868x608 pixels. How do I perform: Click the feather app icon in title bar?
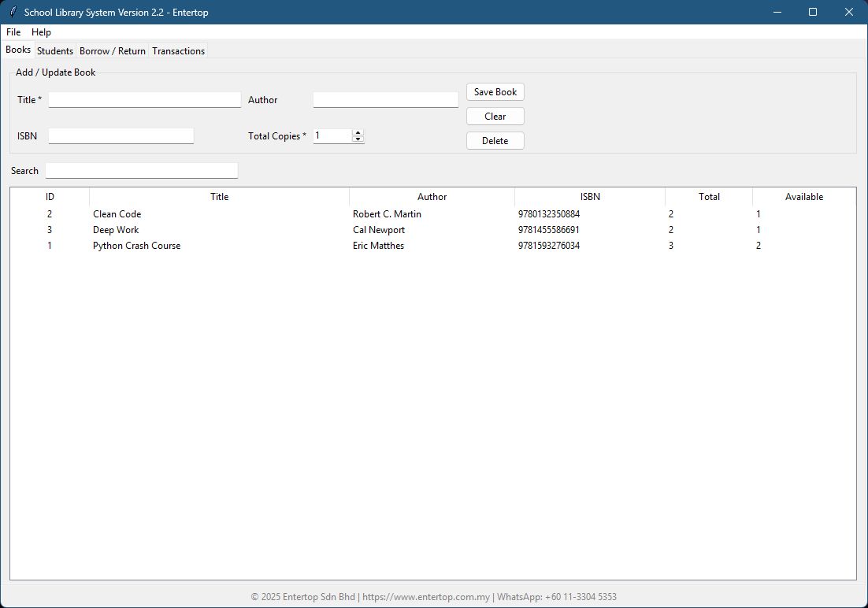(13, 12)
